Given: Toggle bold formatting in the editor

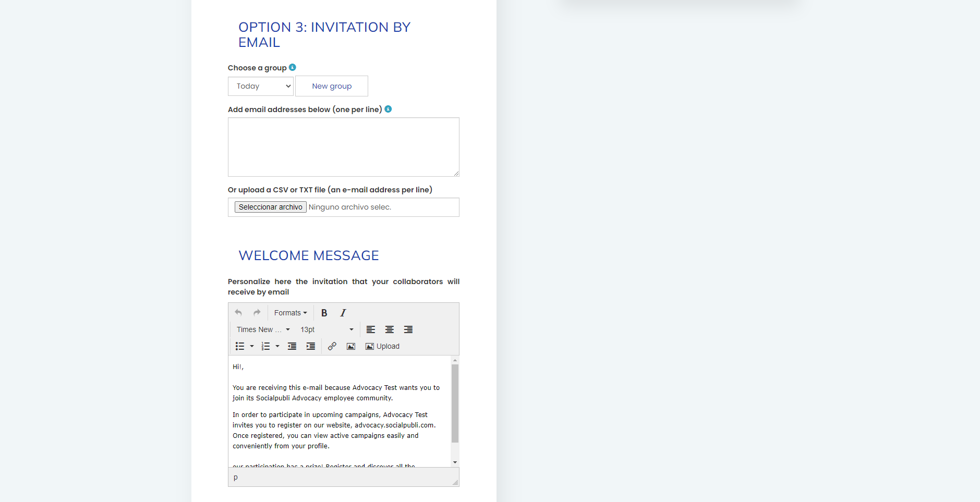Looking at the screenshot, I should (x=324, y=313).
